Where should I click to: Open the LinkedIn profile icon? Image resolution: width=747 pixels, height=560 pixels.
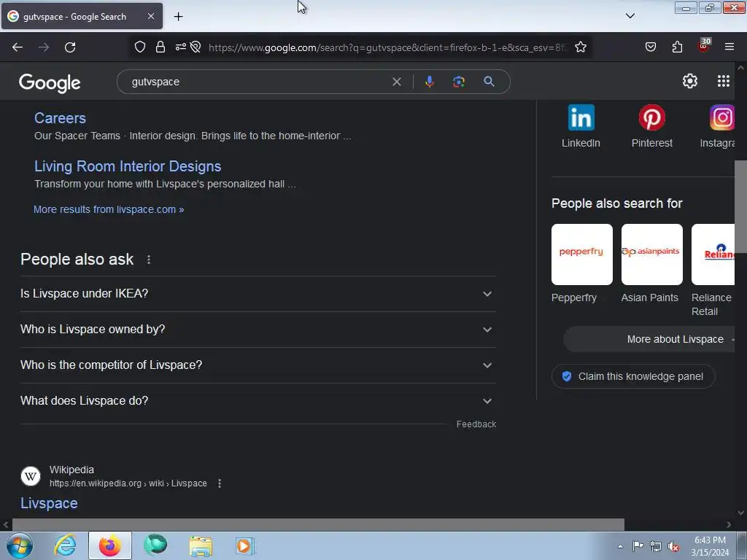[x=581, y=117]
